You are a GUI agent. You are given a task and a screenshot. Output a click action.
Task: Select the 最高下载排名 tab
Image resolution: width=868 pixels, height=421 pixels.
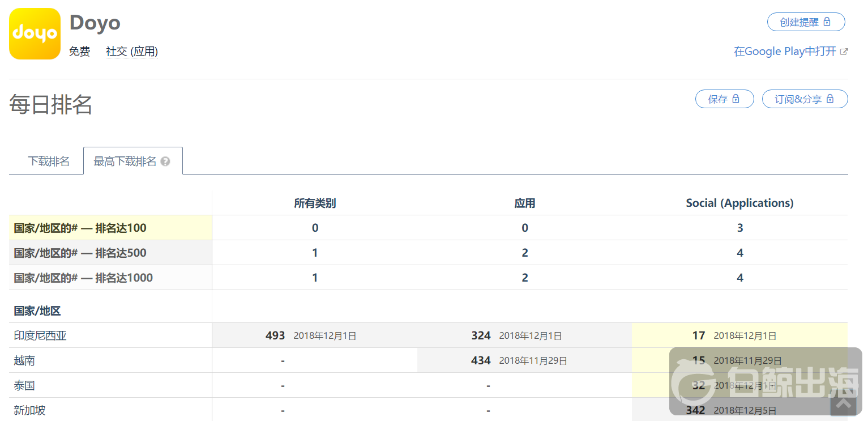(125, 161)
